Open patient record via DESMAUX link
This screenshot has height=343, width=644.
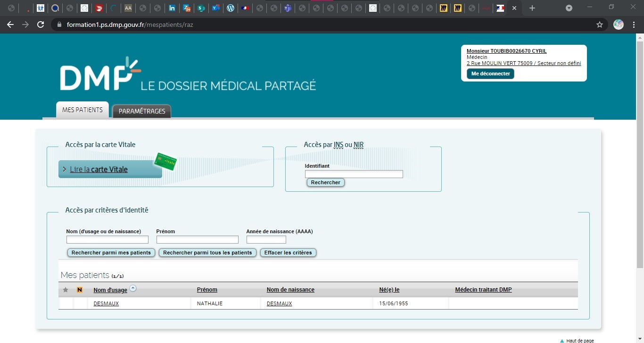[106, 303]
